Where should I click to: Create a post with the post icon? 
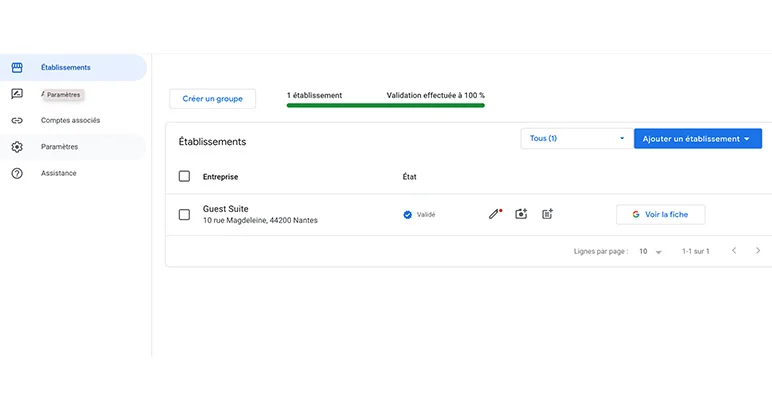tap(547, 214)
